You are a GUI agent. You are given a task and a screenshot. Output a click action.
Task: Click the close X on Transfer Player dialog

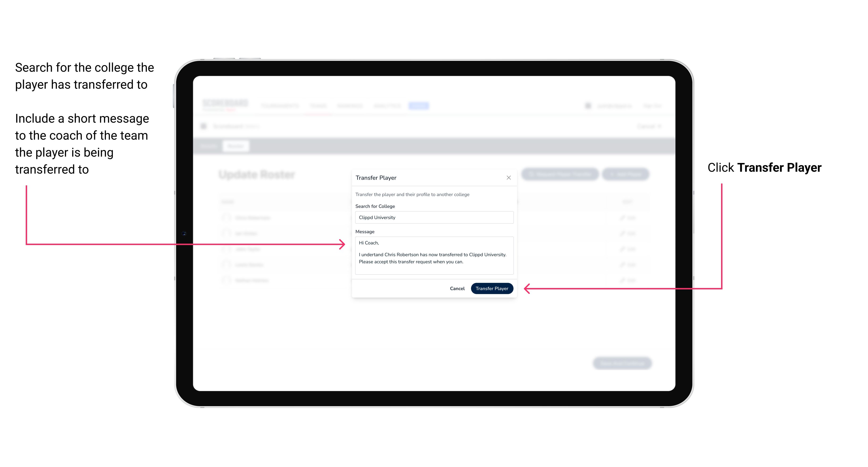click(x=508, y=178)
